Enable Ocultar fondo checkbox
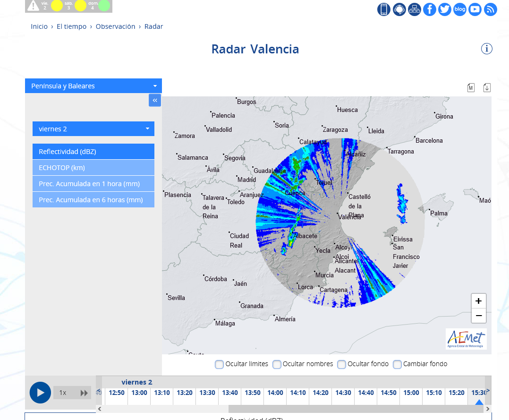Screen dimensions: 509x420 click(x=341, y=364)
